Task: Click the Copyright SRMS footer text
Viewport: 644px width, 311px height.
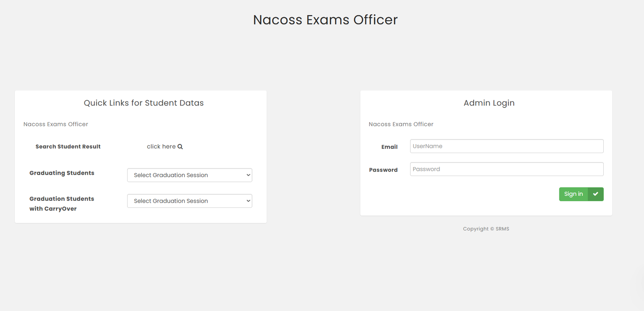Action: [486, 229]
